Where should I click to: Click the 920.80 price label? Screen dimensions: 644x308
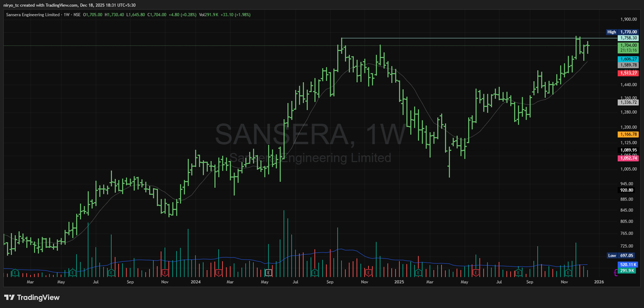(627, 190)
